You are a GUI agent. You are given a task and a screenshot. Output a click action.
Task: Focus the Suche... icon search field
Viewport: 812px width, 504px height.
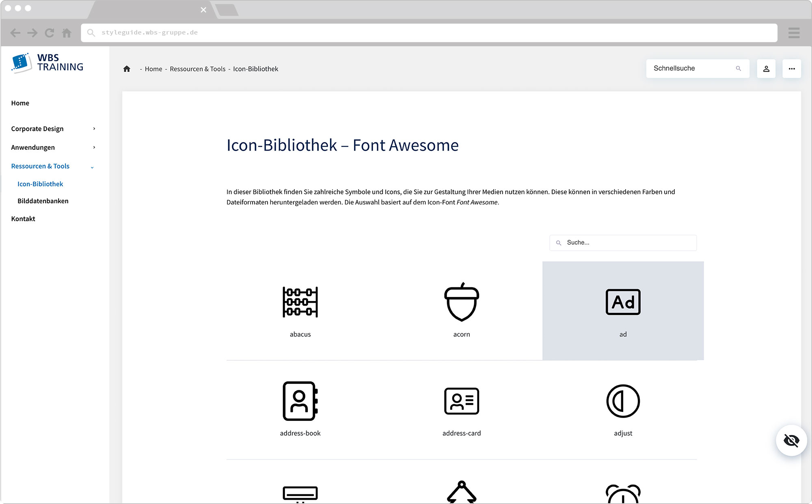pyautogui.click(x=623, y=243)
